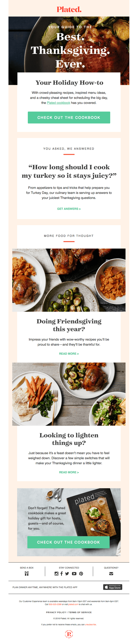
Task: Click the envelope Questions icon
Action: click(x=111, y=574)
